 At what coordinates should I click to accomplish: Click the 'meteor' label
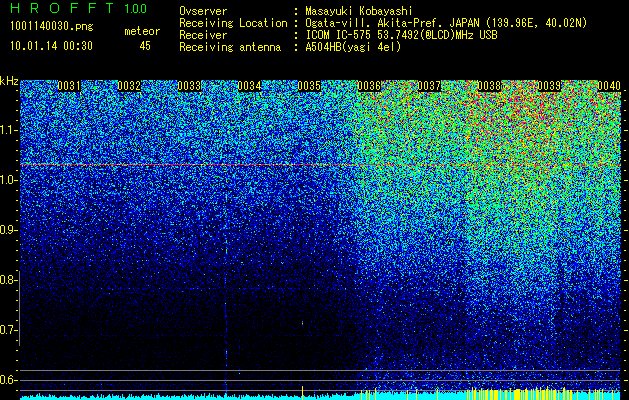coord(142,31)
